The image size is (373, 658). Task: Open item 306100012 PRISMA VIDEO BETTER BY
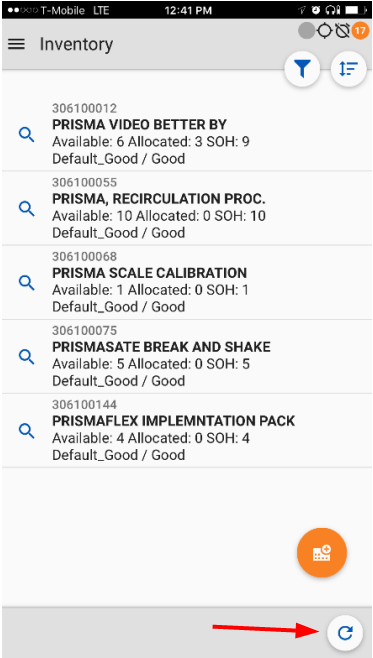tap(187, 134)
